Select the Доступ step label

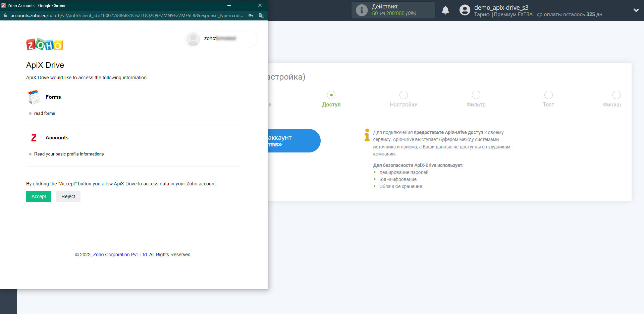[x=331, y=105]
